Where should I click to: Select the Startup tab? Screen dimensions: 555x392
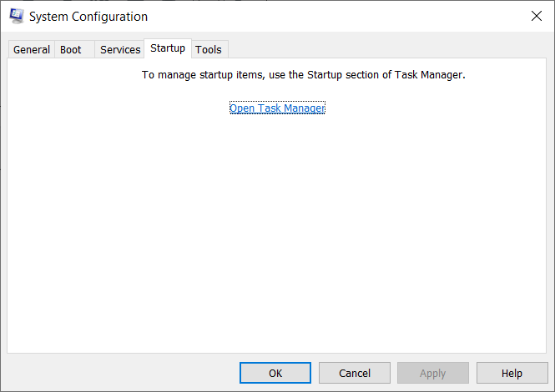(168, 48)
